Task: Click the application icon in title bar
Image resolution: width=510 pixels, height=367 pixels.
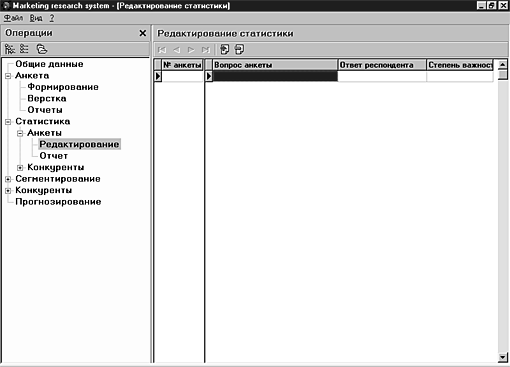Action: 6,6
